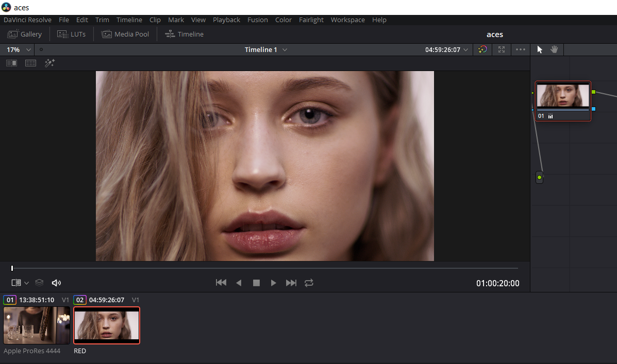Click node 01 blue key output
The image size is (617, 364).
click(593, 109)
